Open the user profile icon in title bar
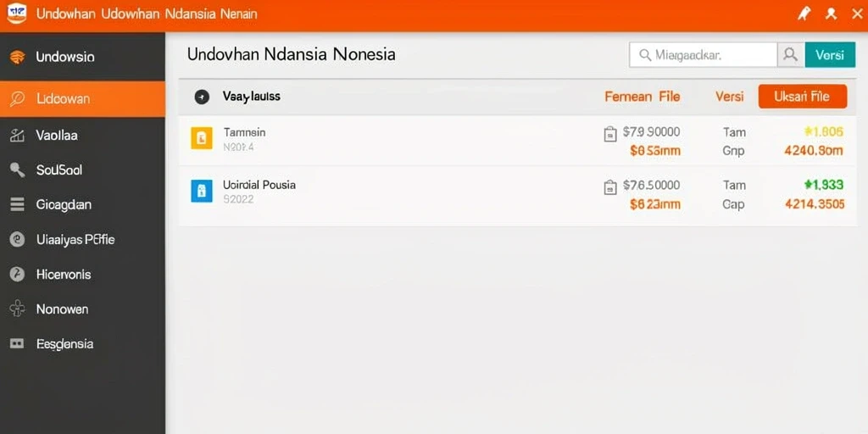Screen dimensions: 868x434 [831, 14]
